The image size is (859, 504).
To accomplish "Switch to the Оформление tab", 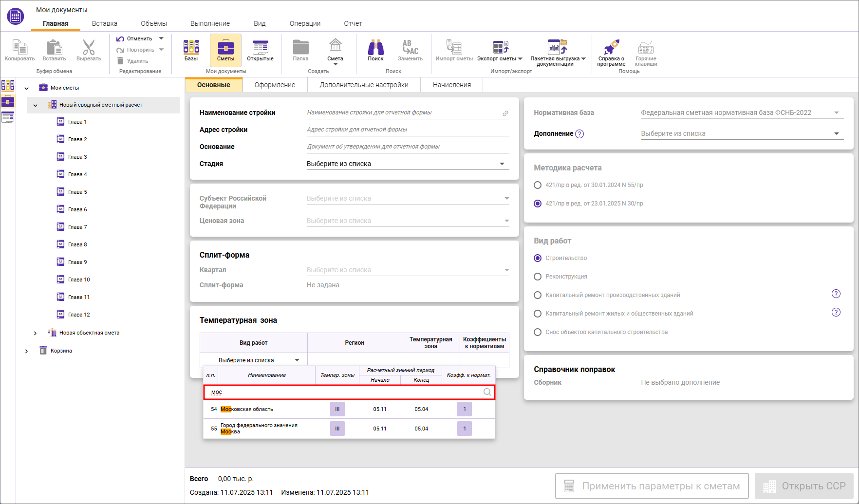I will point(275,85).
